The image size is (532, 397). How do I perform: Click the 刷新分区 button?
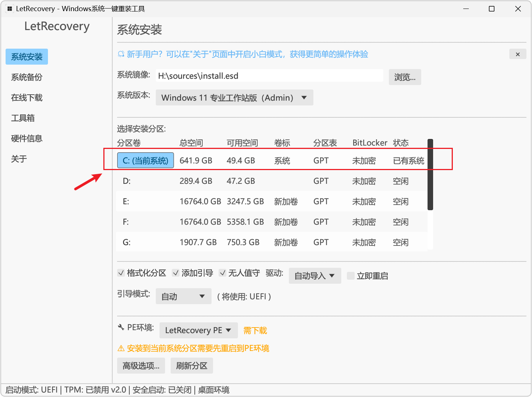(192, 366)
